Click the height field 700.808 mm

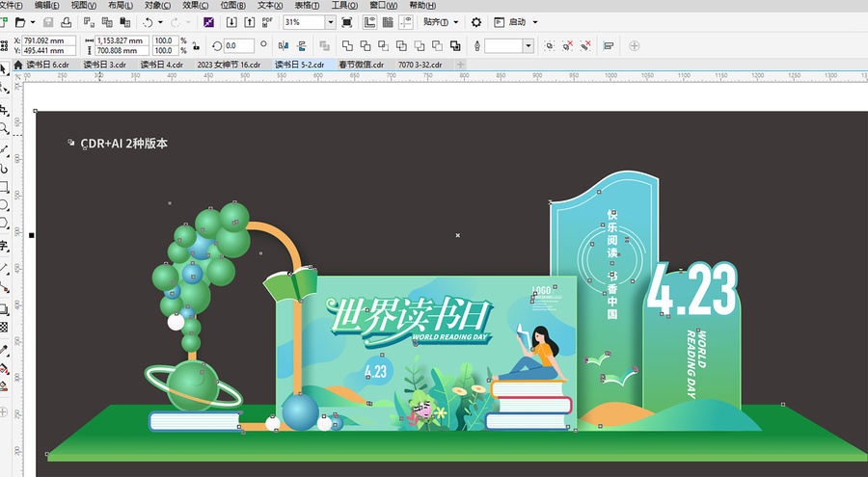tap(122, 50)
